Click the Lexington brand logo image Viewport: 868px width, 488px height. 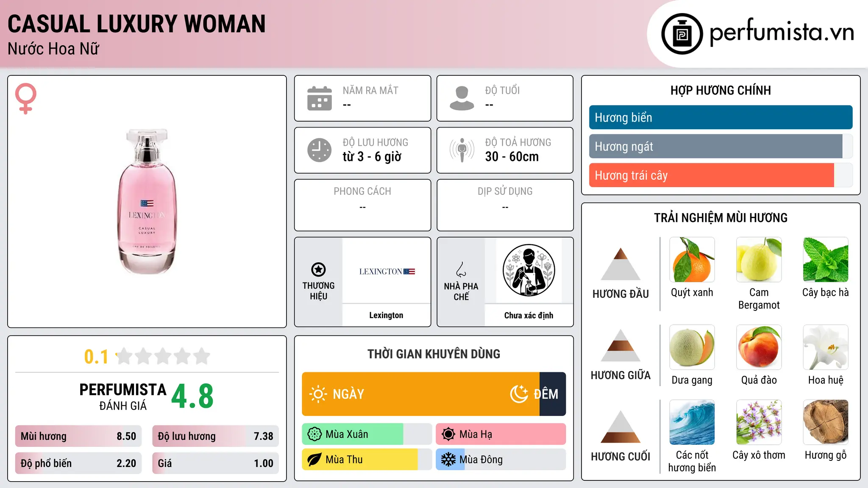(x=387, y=272)
